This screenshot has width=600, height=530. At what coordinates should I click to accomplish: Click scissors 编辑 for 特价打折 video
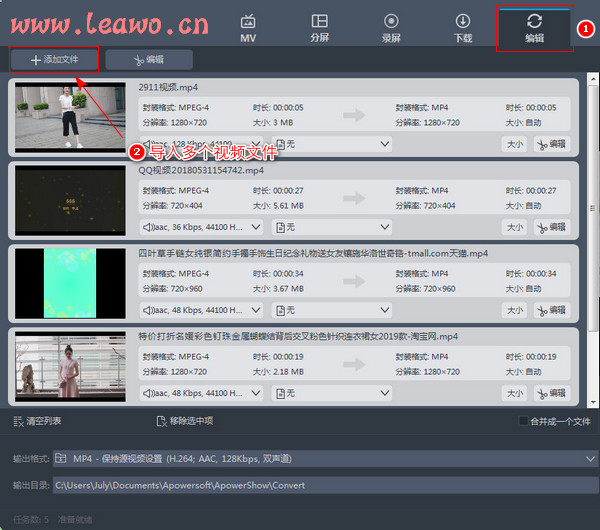[x=552, y=393]
